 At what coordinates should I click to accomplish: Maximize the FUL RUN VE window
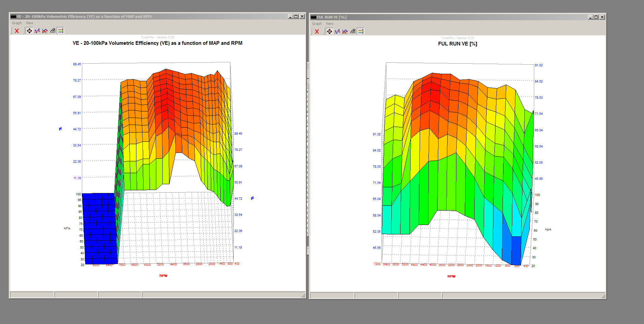(596, 17)
